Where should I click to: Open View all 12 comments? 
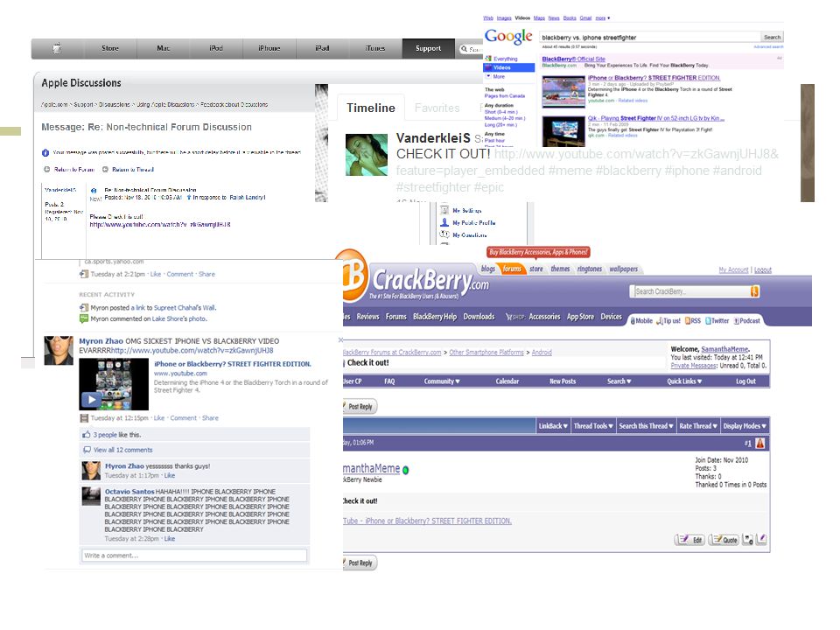coord(123,450)
